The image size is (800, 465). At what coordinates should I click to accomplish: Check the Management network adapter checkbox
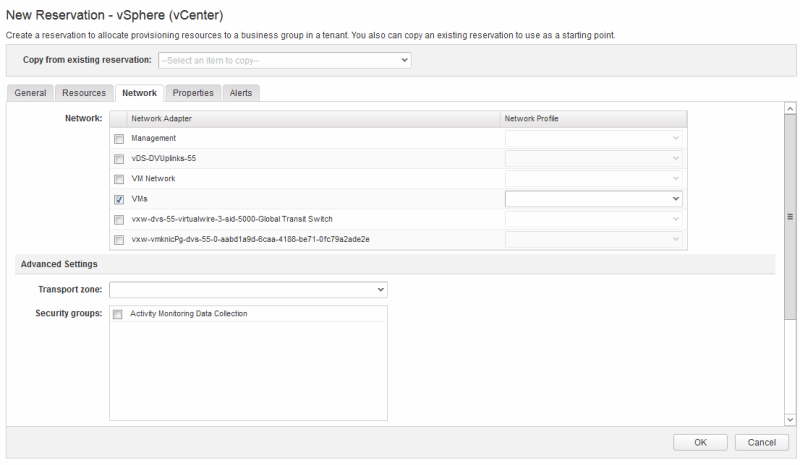119,138
